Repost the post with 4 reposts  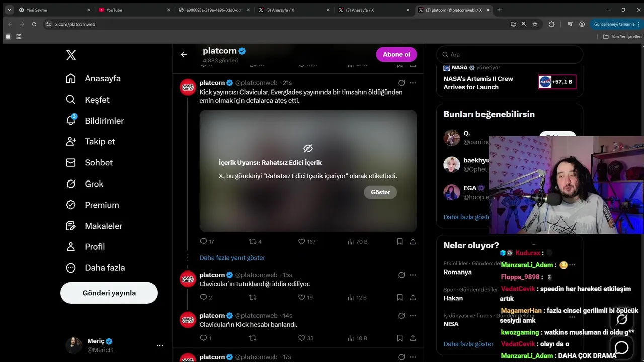click(x=255, y=242)
